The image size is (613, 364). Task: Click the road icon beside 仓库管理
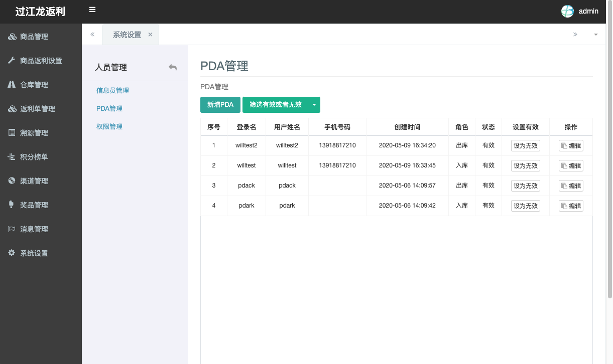12,85
